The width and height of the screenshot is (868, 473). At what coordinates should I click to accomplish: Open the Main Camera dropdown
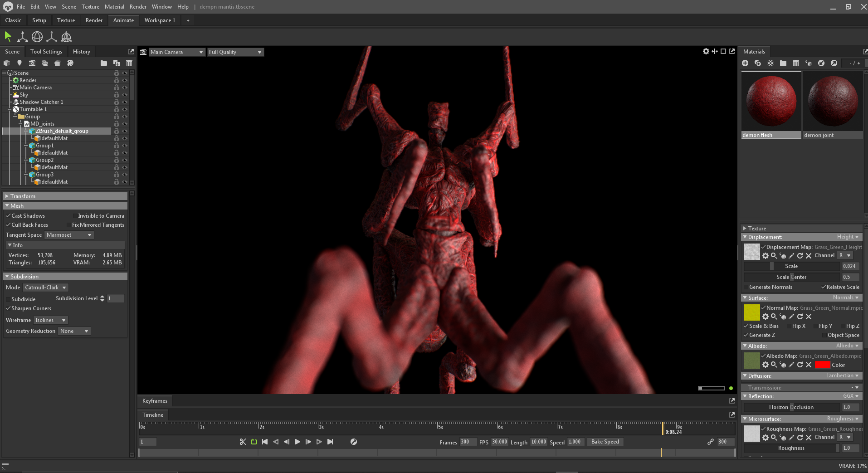177,52
